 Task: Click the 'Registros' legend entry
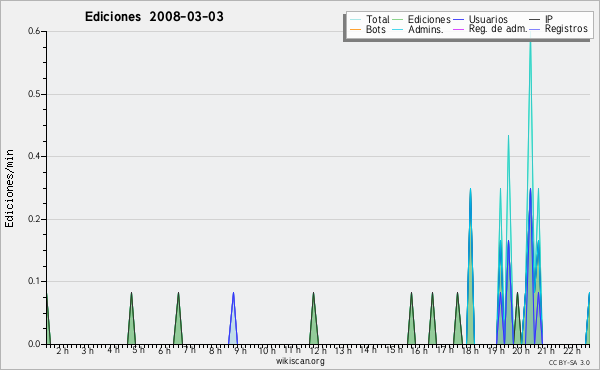pos(558,29)
